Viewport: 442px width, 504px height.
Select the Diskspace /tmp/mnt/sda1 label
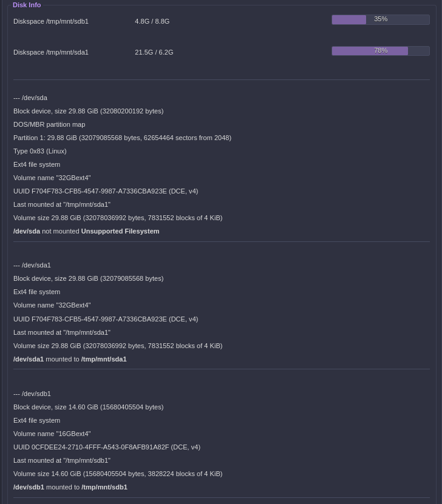51,52
